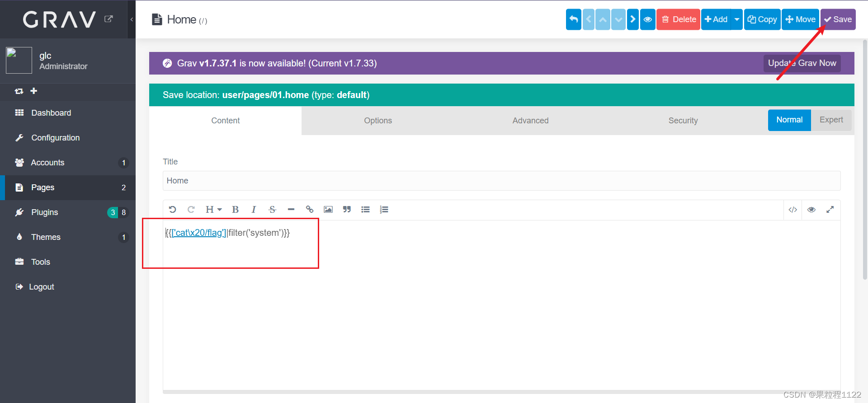The image size is (868, 403).
Task: Log out of the admin
Action: 68,287
